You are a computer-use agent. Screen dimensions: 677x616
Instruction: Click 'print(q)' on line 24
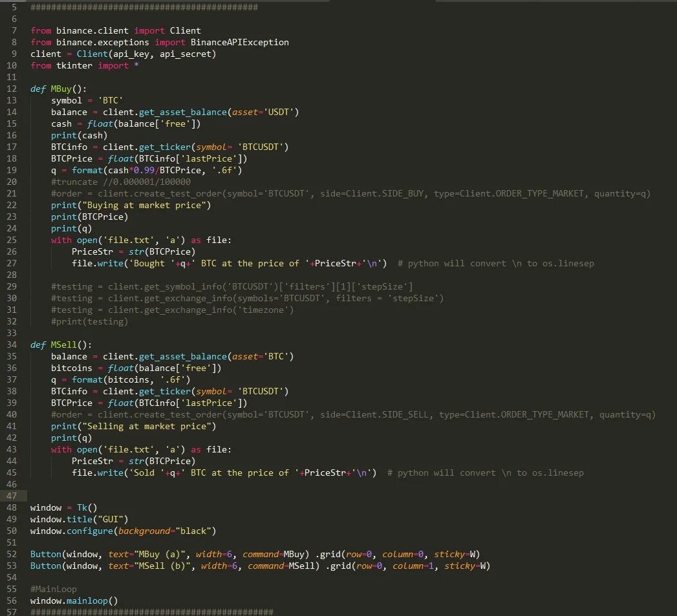71,229
